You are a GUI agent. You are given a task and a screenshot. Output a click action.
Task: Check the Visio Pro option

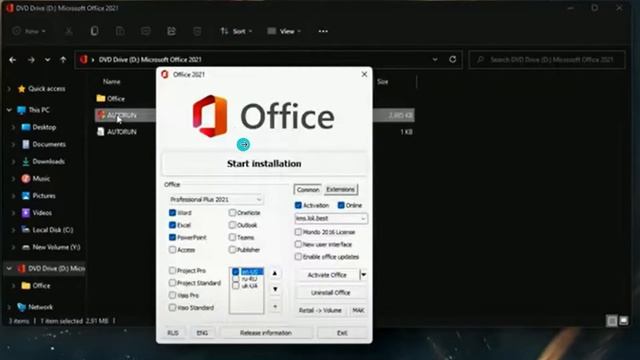pyautogui.click(x=172, y=295)
